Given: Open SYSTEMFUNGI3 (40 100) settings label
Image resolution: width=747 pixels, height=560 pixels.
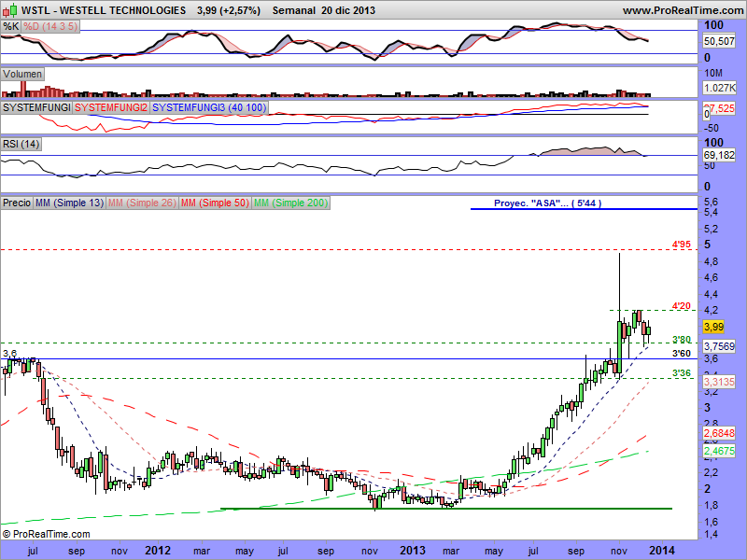Looking at the screenshot, I should 208,107.
